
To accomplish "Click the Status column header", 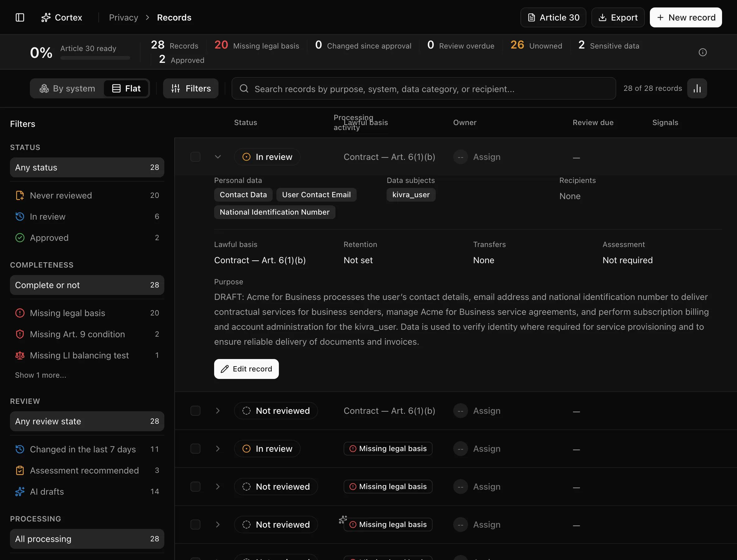I will click(246, 123).
